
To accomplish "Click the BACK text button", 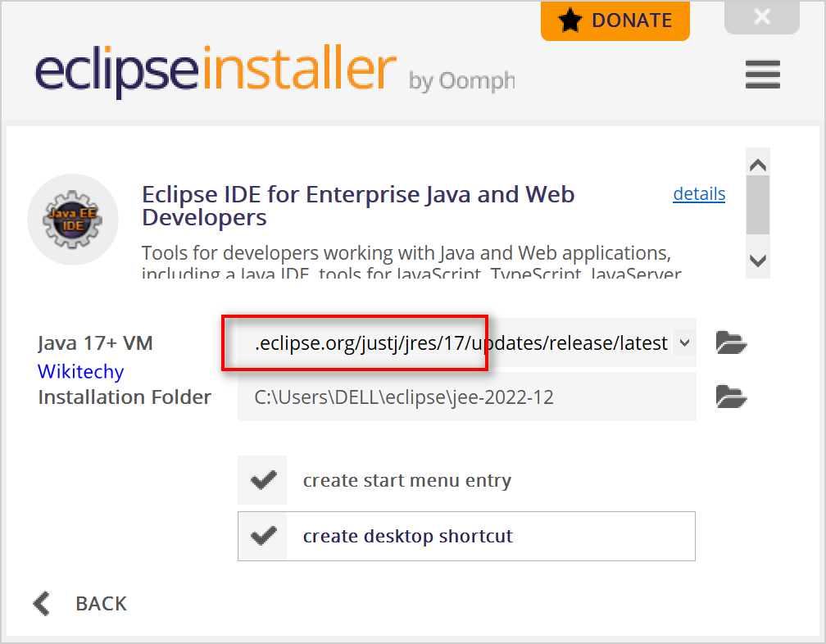I will 101,604.
